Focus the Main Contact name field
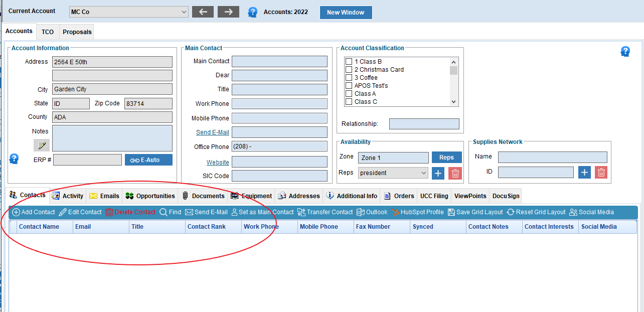 pos(280,61)
